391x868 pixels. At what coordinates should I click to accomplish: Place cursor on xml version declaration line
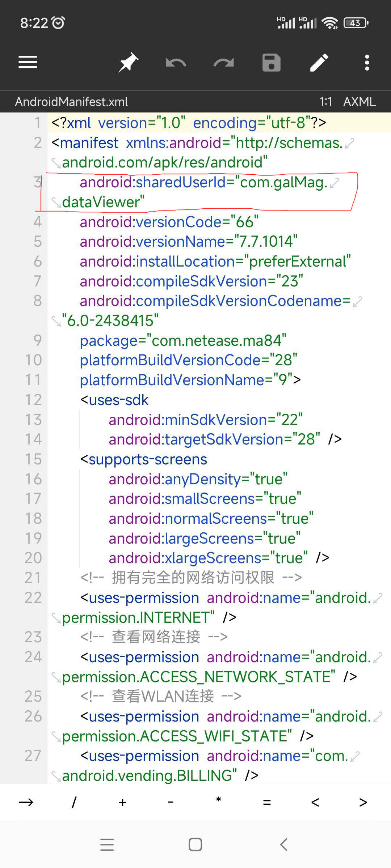[x=189, y=123]
